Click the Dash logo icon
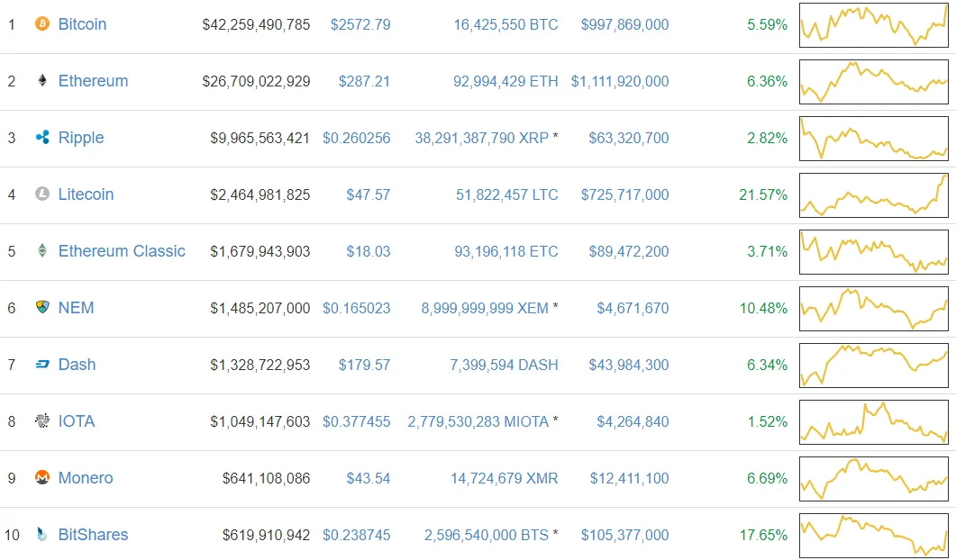The height and width of the screenshot is (560, 956). click(x=42, y=365)
